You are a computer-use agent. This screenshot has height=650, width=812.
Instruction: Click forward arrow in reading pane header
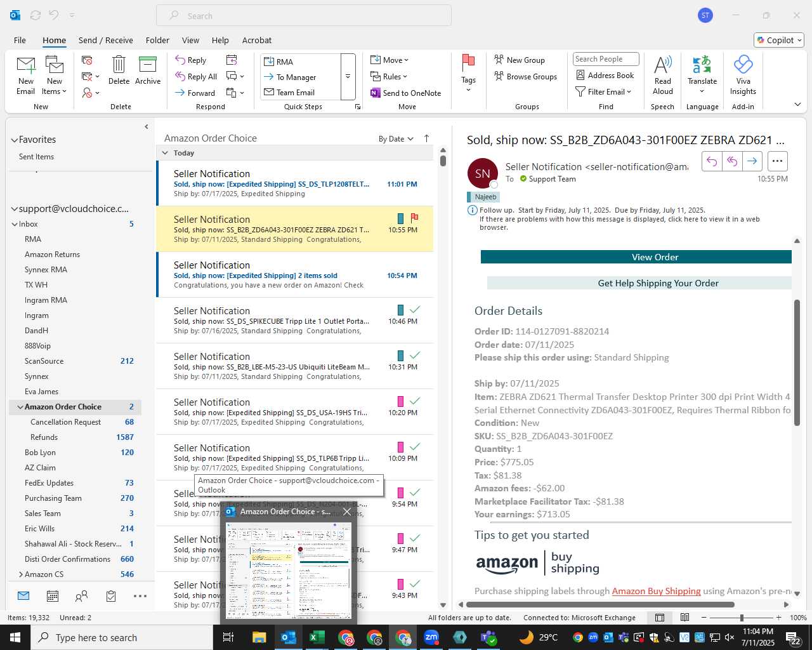click(752, 161)
